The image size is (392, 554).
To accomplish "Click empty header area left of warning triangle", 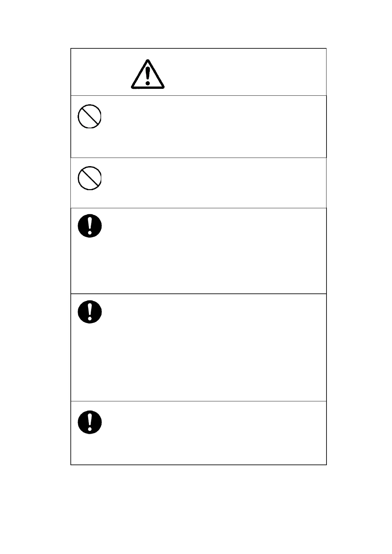I will [100, 72].
